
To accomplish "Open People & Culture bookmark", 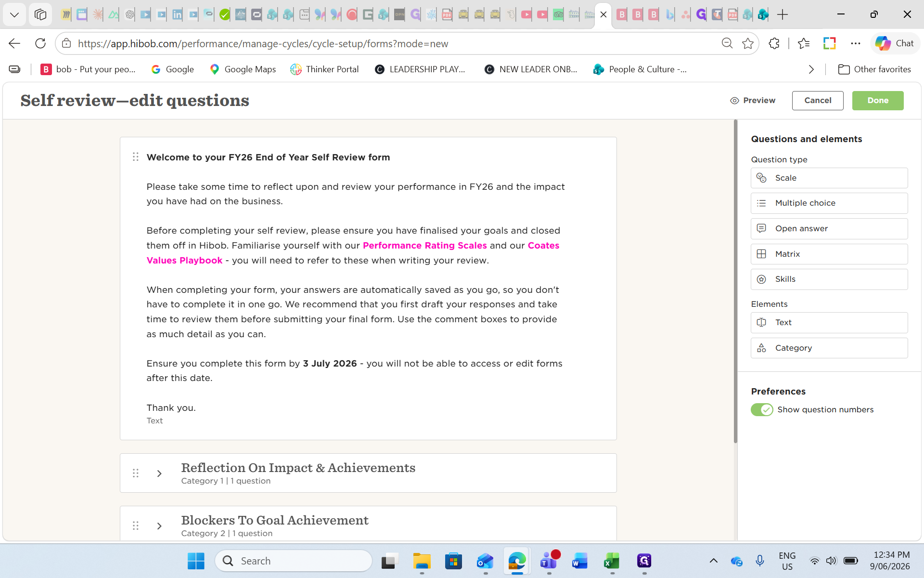I will [640, 69].
